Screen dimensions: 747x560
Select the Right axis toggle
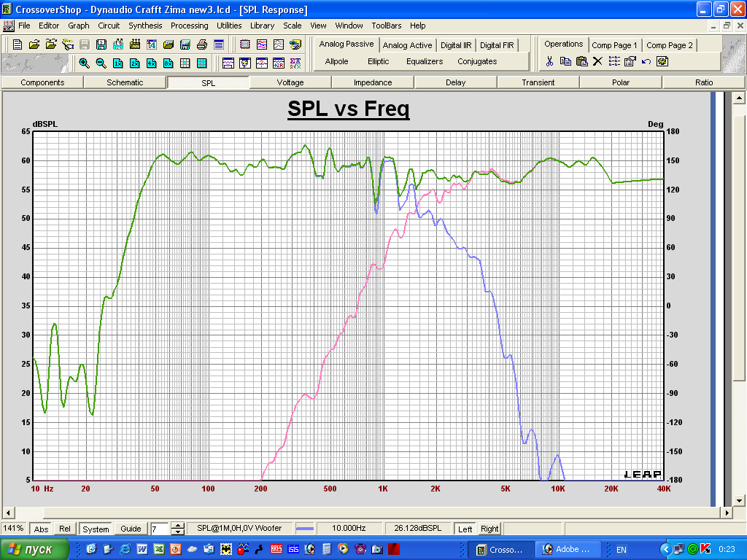(x=489, y=529)
